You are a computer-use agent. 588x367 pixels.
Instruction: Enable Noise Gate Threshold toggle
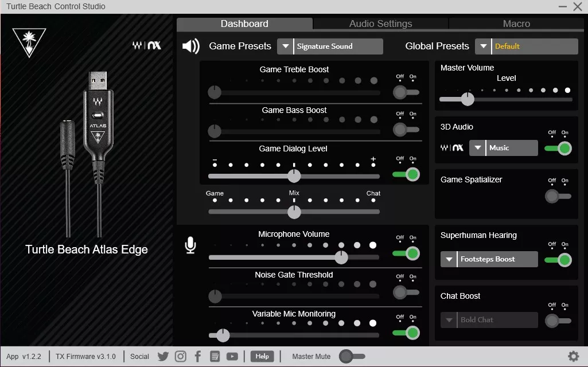click(x=406, y=292)
